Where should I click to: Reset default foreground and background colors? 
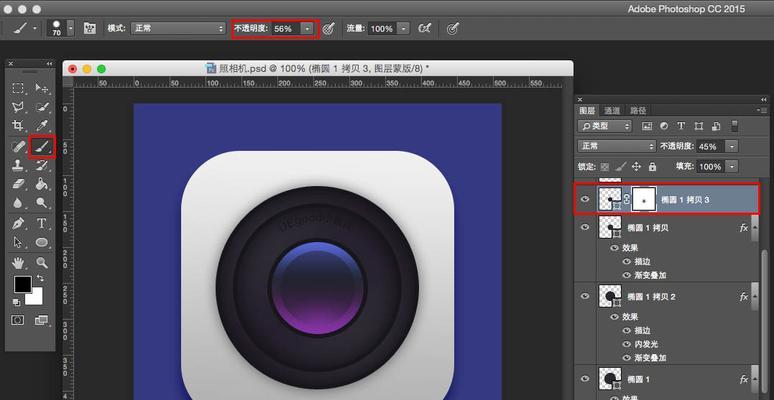[x=16, y=302]
